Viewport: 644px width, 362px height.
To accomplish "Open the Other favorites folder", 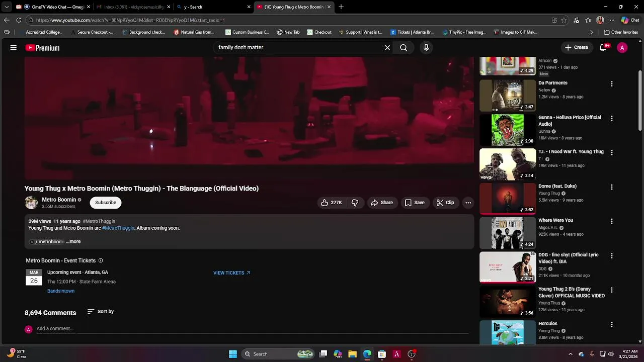I will [x=621, y=32].
